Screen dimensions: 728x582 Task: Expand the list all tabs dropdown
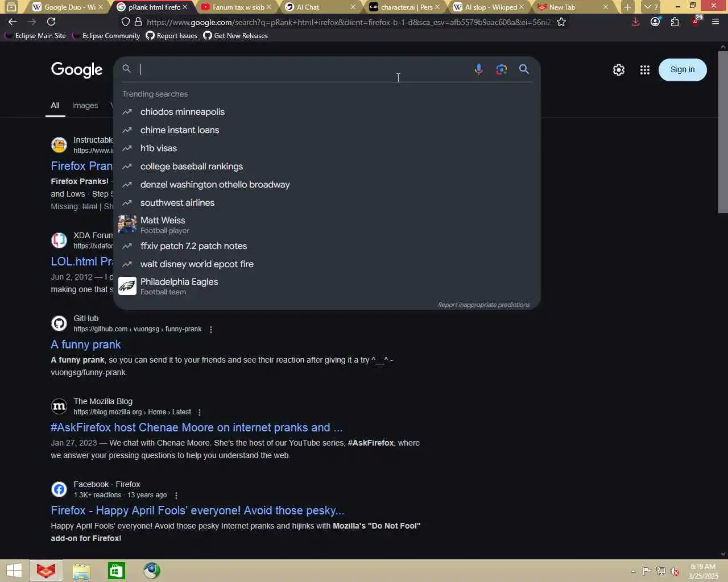651,7
